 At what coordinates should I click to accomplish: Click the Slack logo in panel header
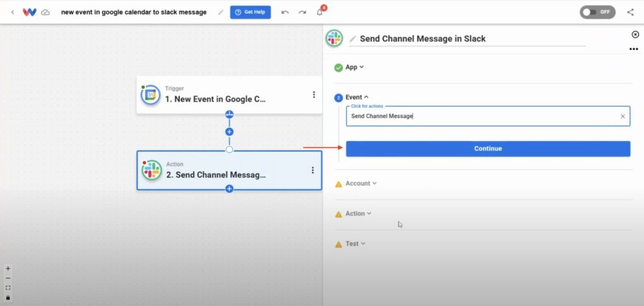[x=335, y=38]
